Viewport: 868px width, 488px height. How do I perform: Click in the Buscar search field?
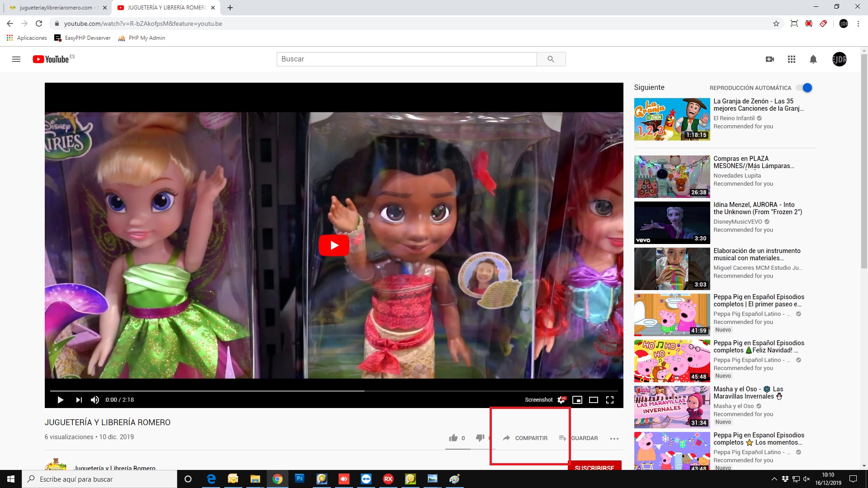(407, 59)
